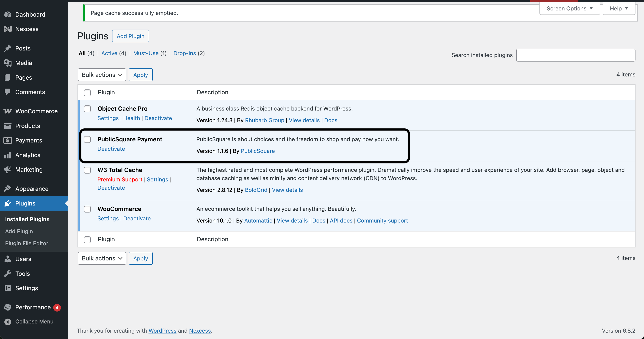The height and width of the screenshot is (339, 644).
Task: Click the Settings sliders icon
Action: coord(7,288)
